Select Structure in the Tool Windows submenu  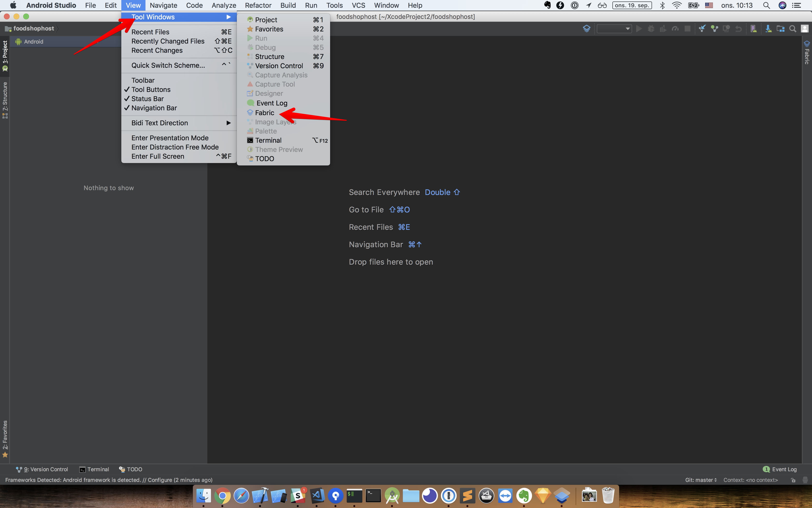click(283, 57)
